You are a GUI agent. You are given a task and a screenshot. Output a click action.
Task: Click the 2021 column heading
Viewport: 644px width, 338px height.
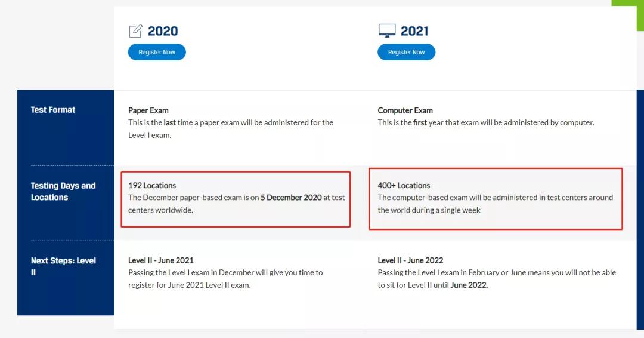[x=414, y=31]
